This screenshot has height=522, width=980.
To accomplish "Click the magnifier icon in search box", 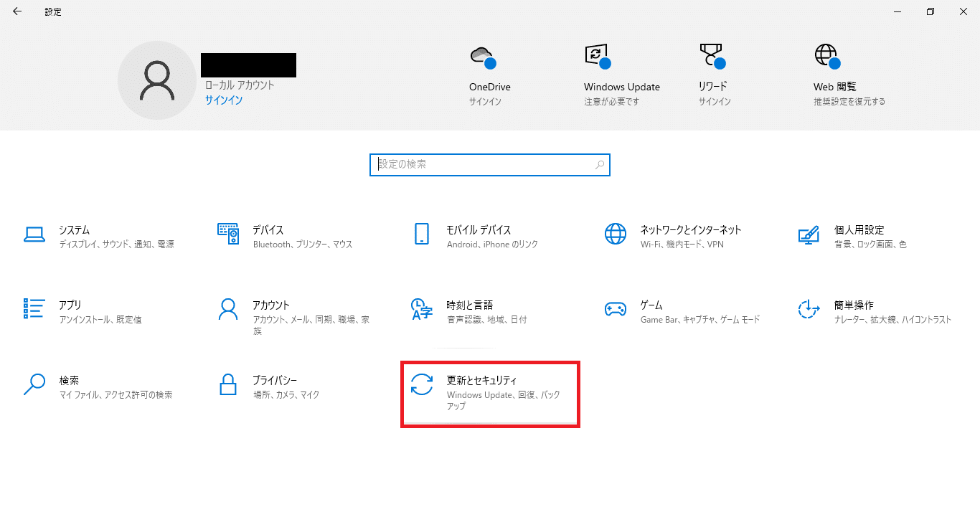I will click(600, 165).
